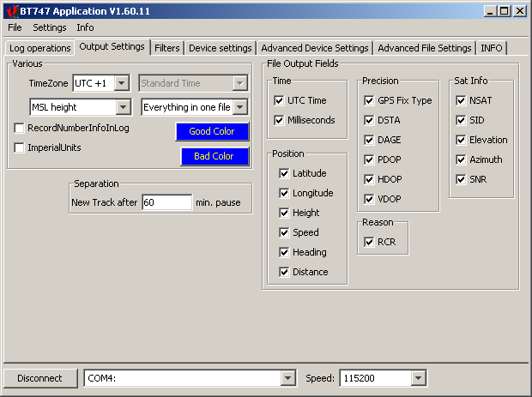Minimize the BT747 window

pos(490,11)
